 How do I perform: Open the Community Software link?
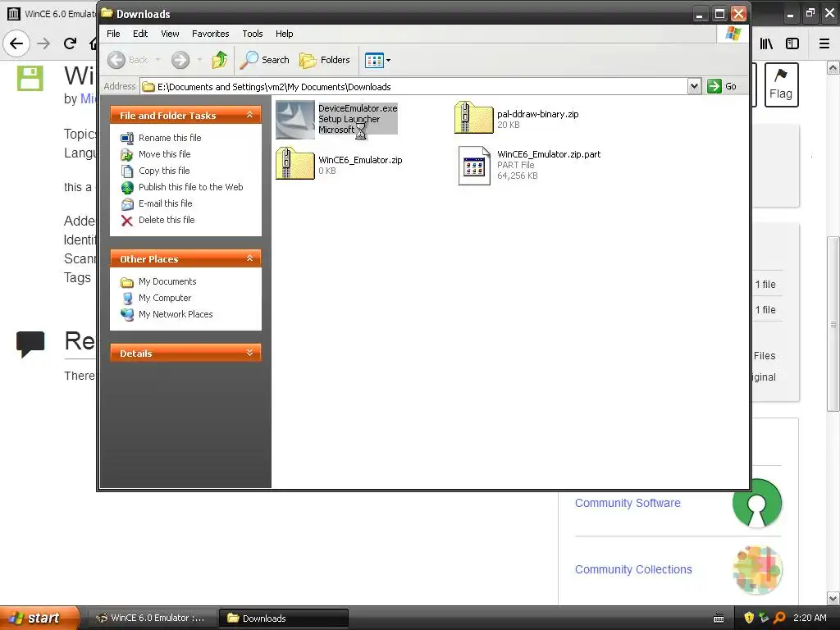coord(628,503)
